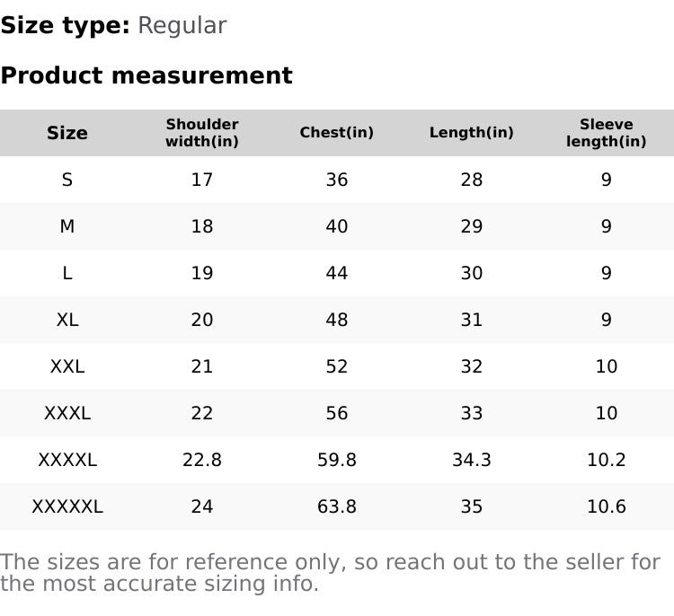
Task: Click chest value 44 in L row
Action: tap(337, 273)
